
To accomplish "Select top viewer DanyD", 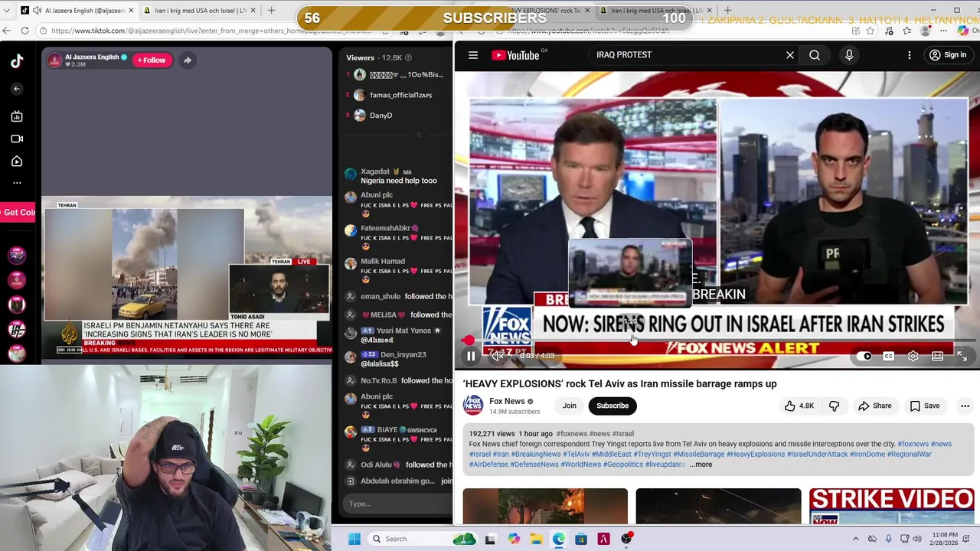I will point(381,115).
